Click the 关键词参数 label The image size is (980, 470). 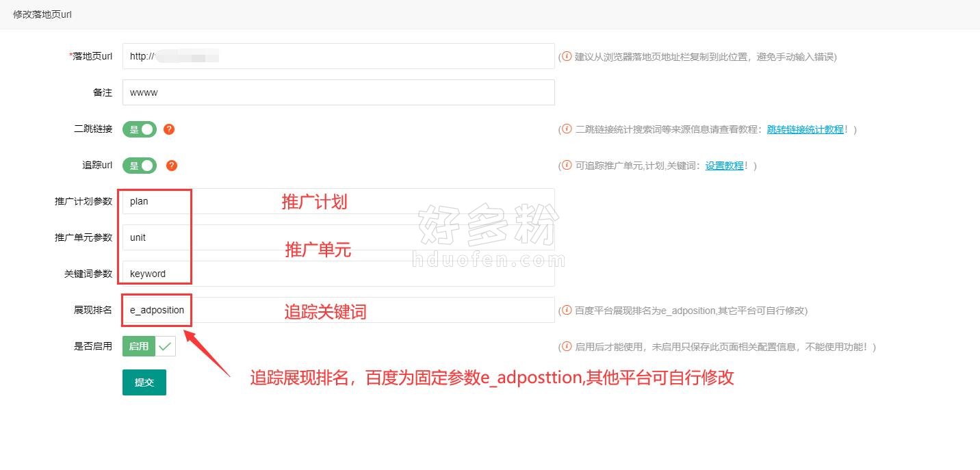[88, 274]
